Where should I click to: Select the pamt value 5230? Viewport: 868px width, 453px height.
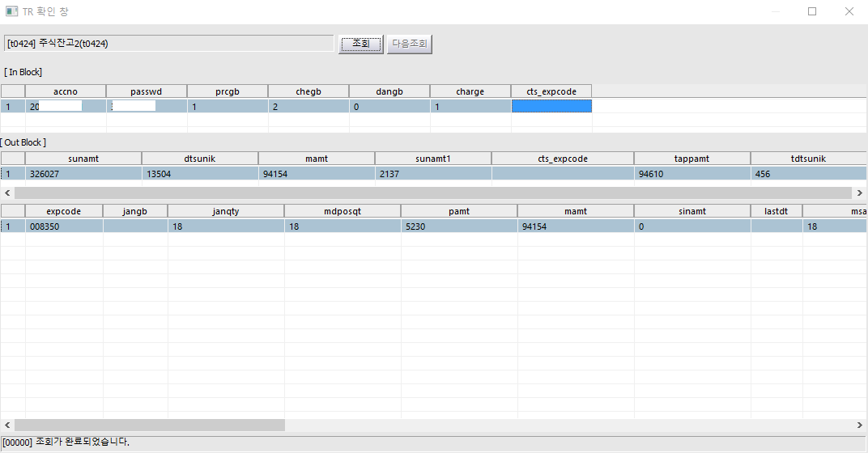(459, 226)
